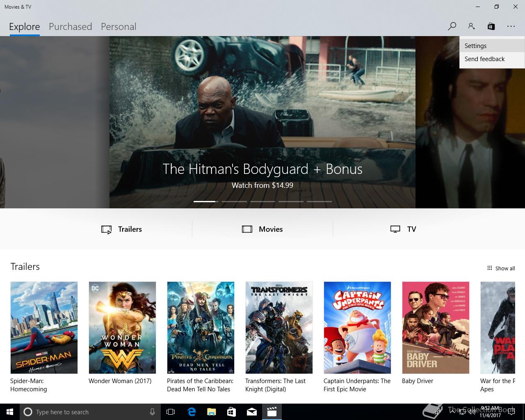Click the Cortana search box

(90, 412)
